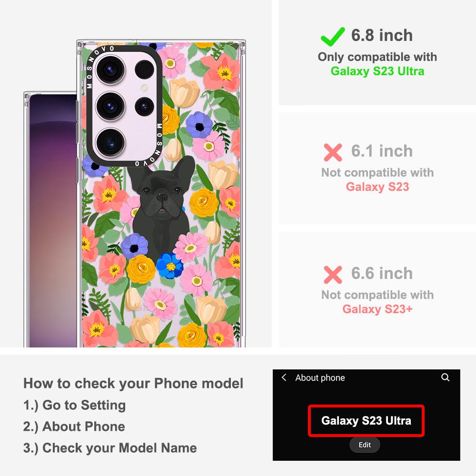The image size is (476, 476).
Task: Click the green Galaxy S23 Ultra text
Action: point(377,71)
